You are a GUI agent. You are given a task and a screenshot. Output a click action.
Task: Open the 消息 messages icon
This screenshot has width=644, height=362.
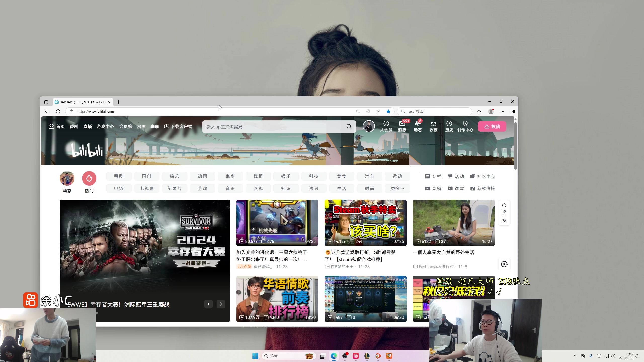click(x=402, y=126)
